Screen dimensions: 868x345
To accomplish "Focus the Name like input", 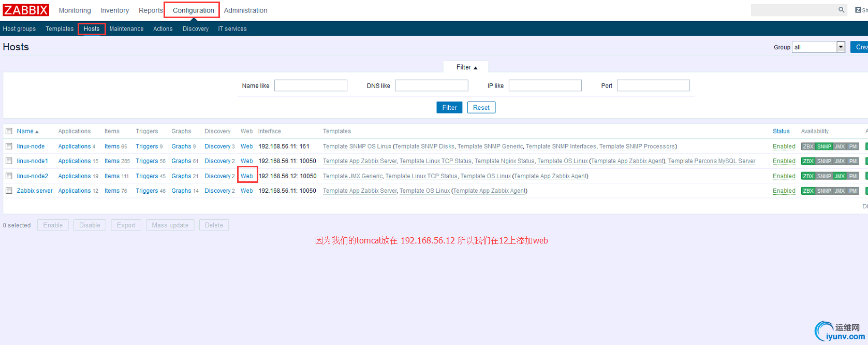I will click(x=311, y=85).
